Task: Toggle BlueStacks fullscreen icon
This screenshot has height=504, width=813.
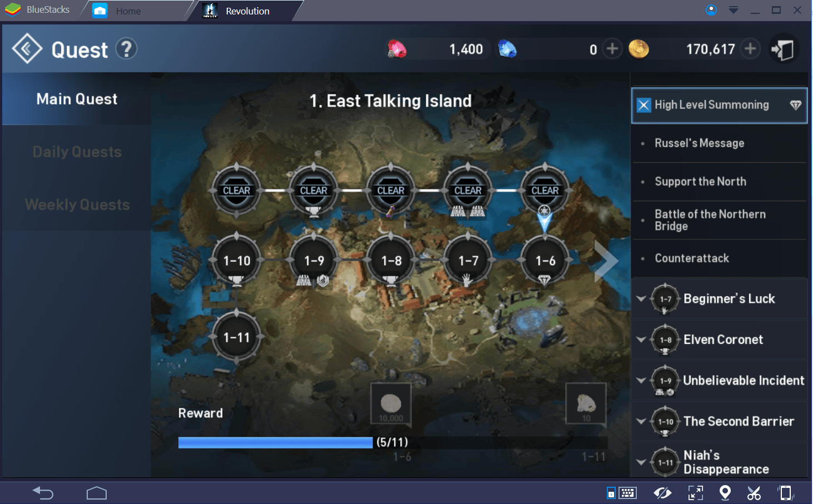Action: pos(695,493)
